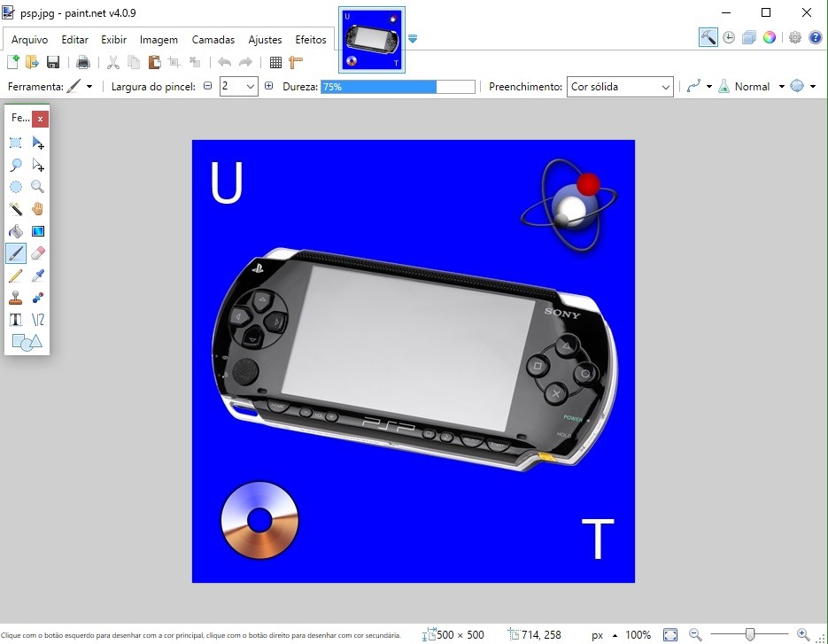Viewport: 828px width, 644px height.
Task: Toggle the Colors window visibility
Action: pyautogui.click(x=769, y=37)
